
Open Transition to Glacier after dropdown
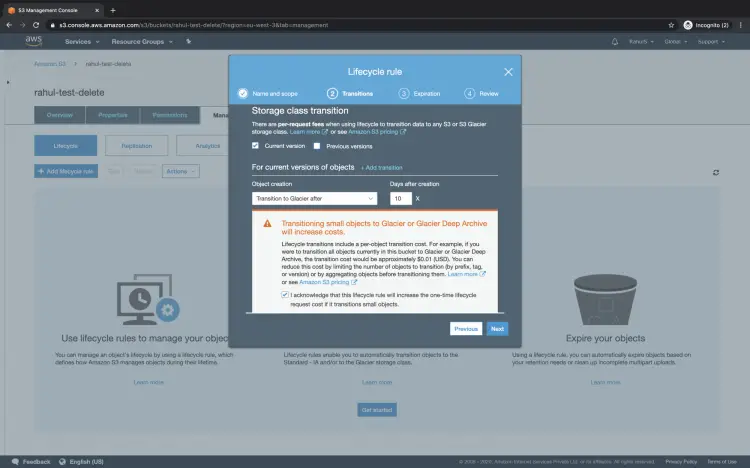(314, 199)
